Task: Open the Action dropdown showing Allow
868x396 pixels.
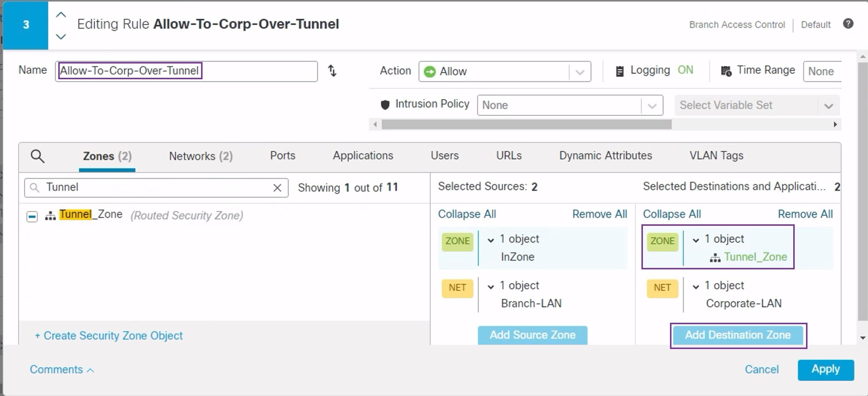Action: click(x=579, y=71)
